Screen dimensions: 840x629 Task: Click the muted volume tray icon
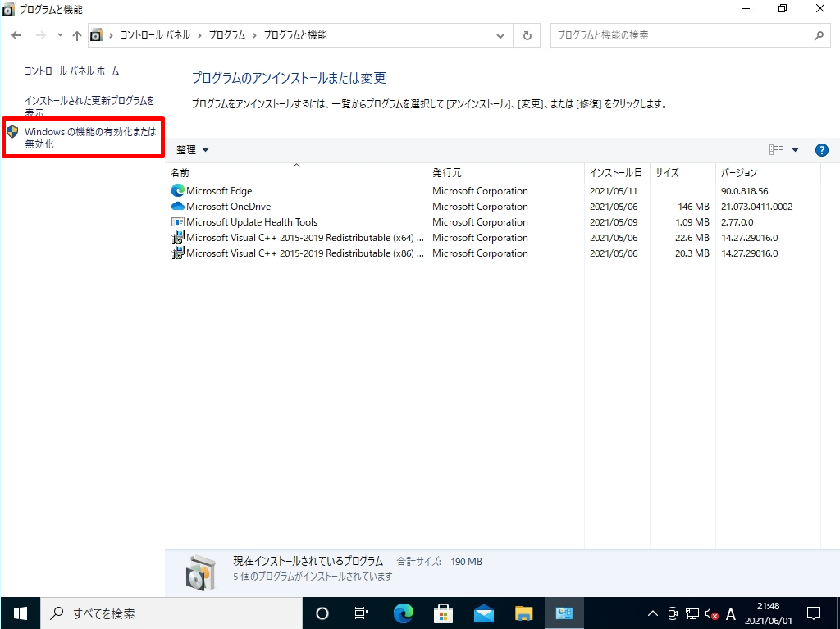[x=711, y=613]
